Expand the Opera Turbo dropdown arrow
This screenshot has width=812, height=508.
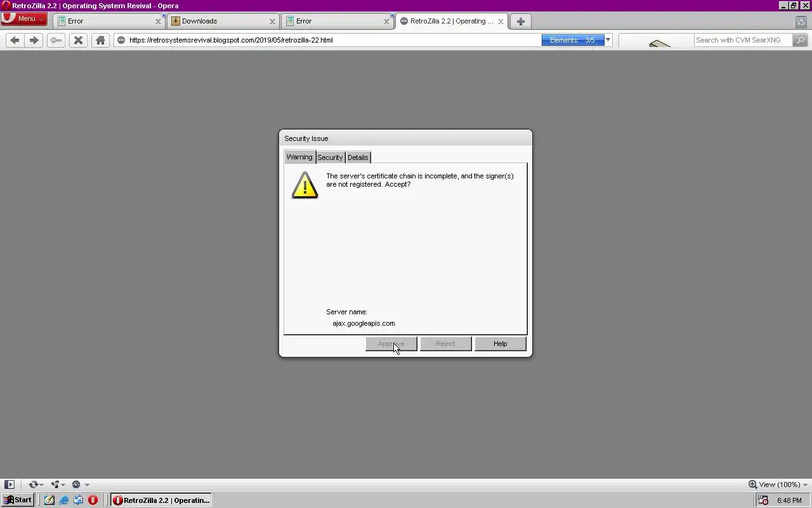(x=87, y=485)
